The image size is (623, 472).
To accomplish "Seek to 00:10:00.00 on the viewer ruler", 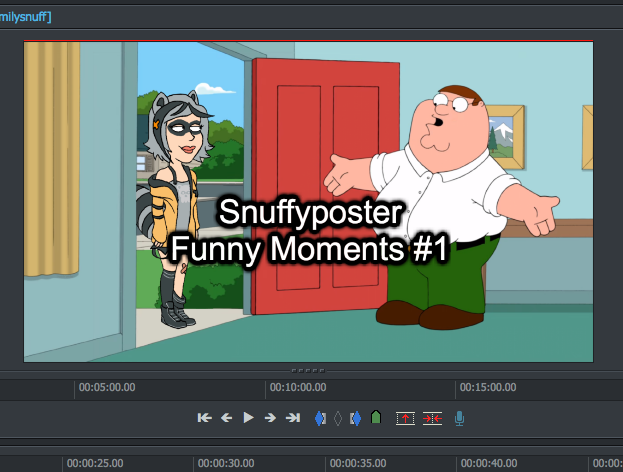I will 298,387.
